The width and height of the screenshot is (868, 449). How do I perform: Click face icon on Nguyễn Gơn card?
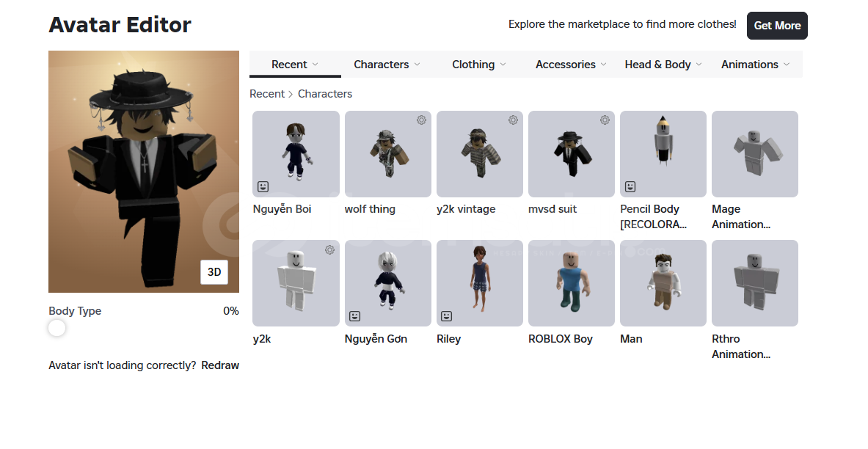coord(355,316)
